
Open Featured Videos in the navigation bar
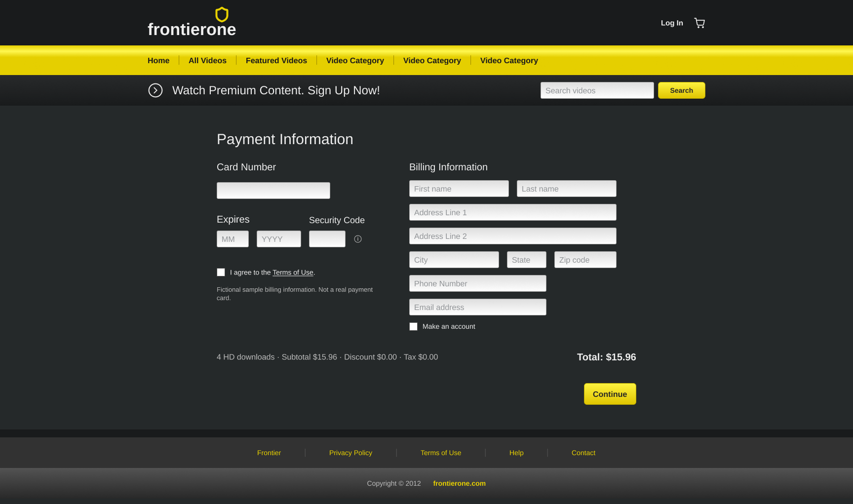[x=276, y=60]
